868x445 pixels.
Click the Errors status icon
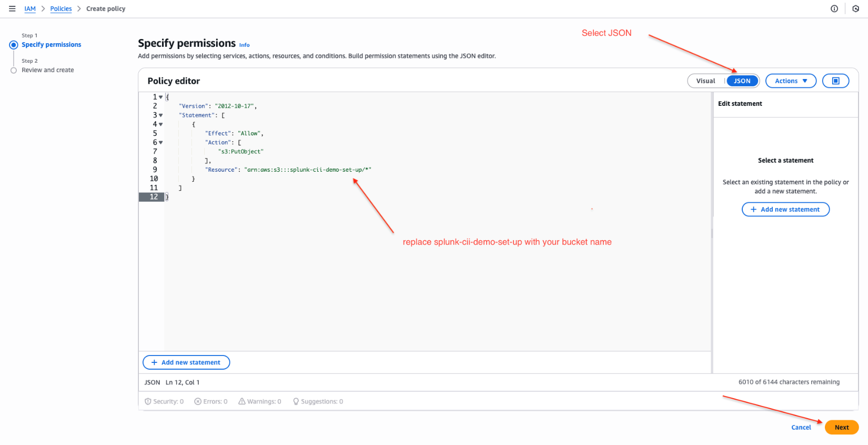(198, 402)
